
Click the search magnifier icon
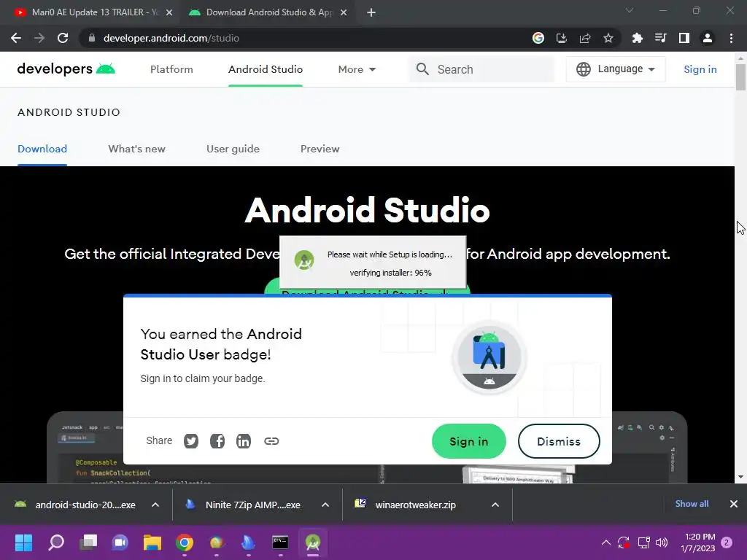coord(422,69)
